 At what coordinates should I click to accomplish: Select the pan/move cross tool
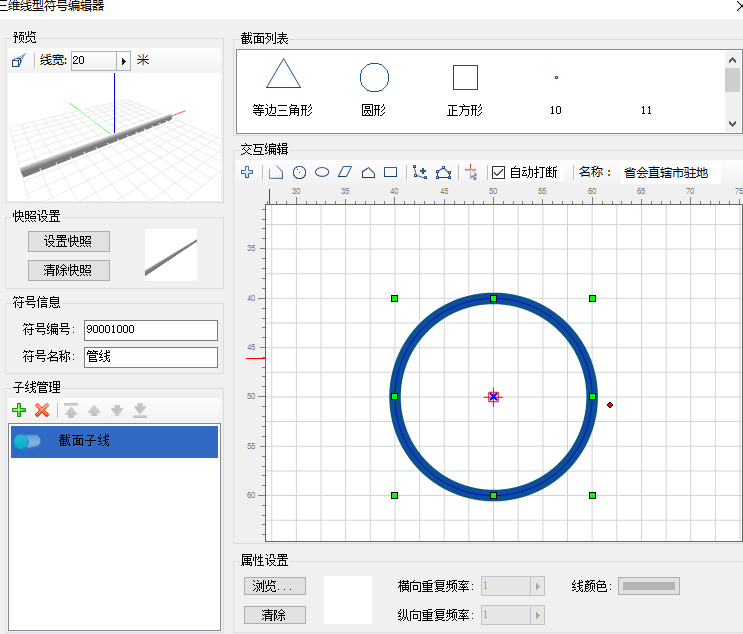[247, 172]
